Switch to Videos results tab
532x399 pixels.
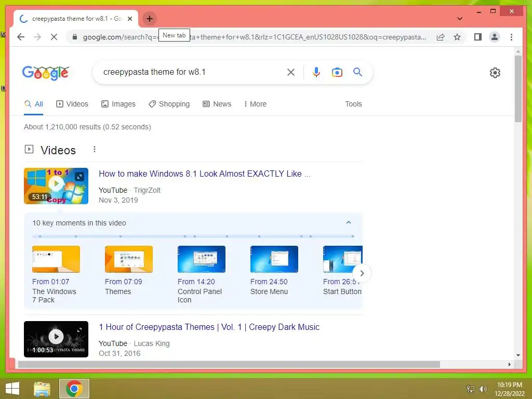coord(72,104)
